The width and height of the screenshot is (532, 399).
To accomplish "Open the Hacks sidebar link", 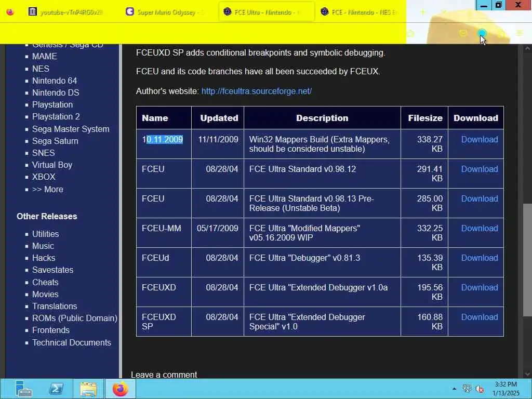I will point(44,258).
